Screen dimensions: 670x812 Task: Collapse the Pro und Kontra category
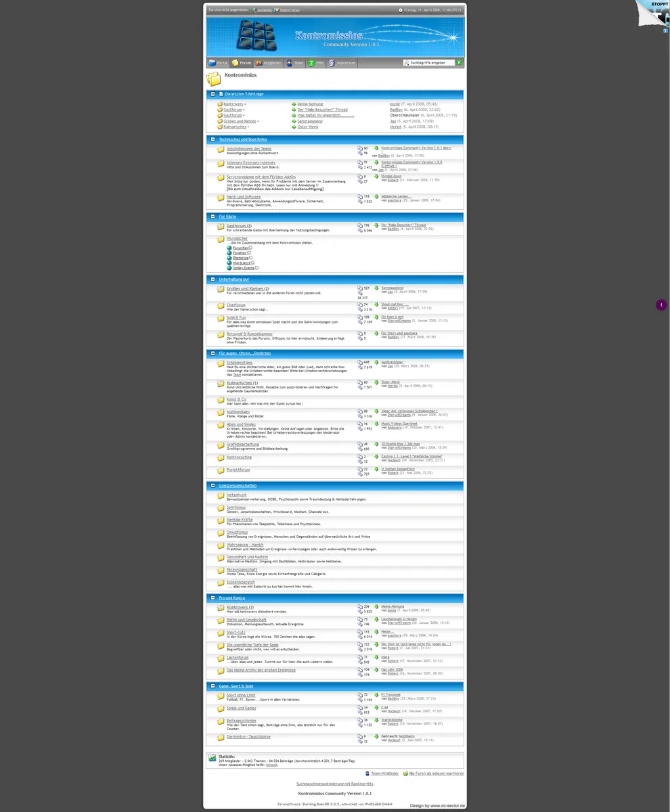[213, 598]
